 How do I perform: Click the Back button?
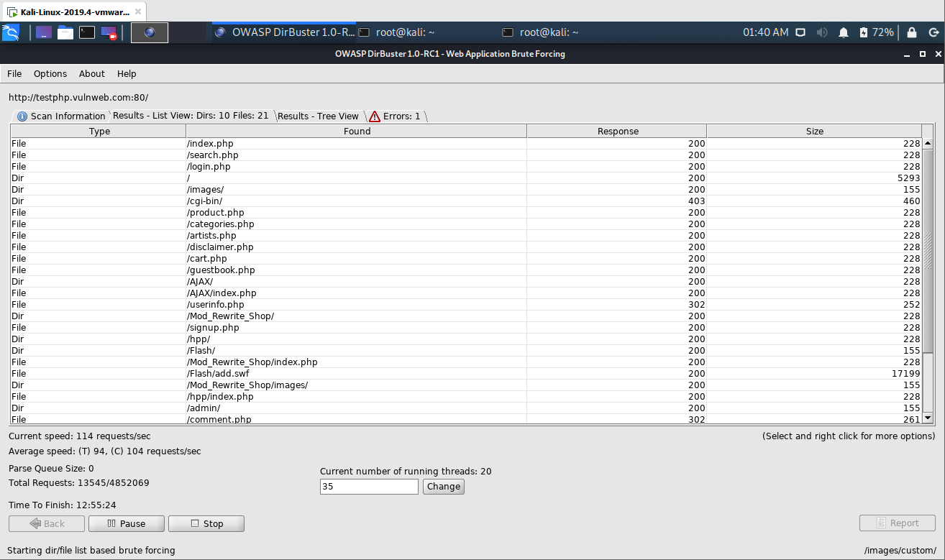[47, 524]
